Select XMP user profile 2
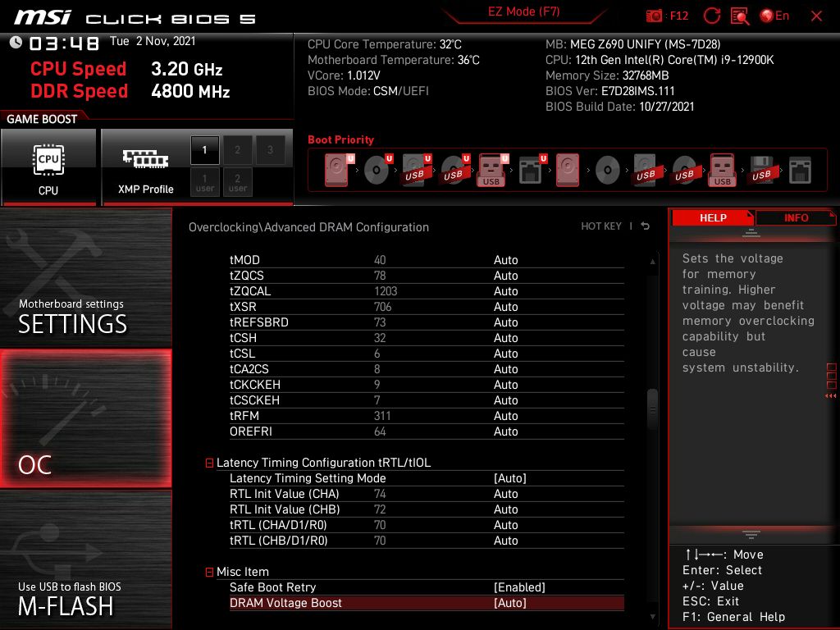Screen dimensions: 840x630 click(237, 183)
